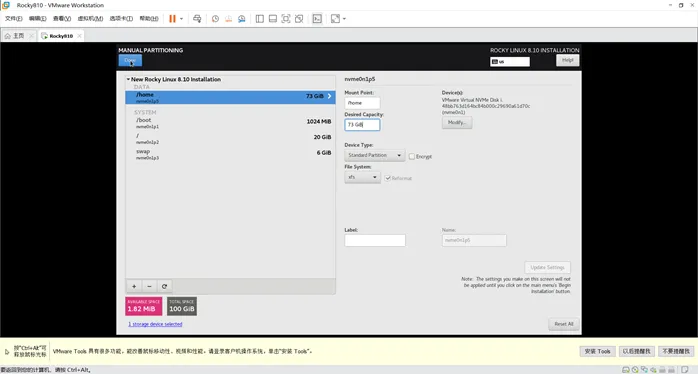Click the Unity mode icon

299,19
